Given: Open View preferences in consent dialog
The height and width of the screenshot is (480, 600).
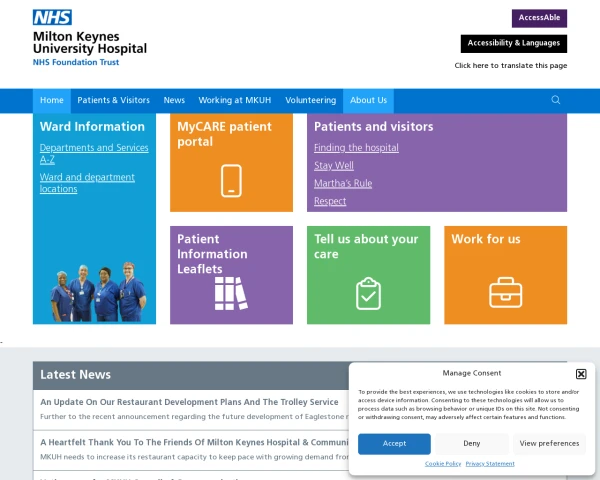Looking at the screenshot, I should click(x=549, y=444).
